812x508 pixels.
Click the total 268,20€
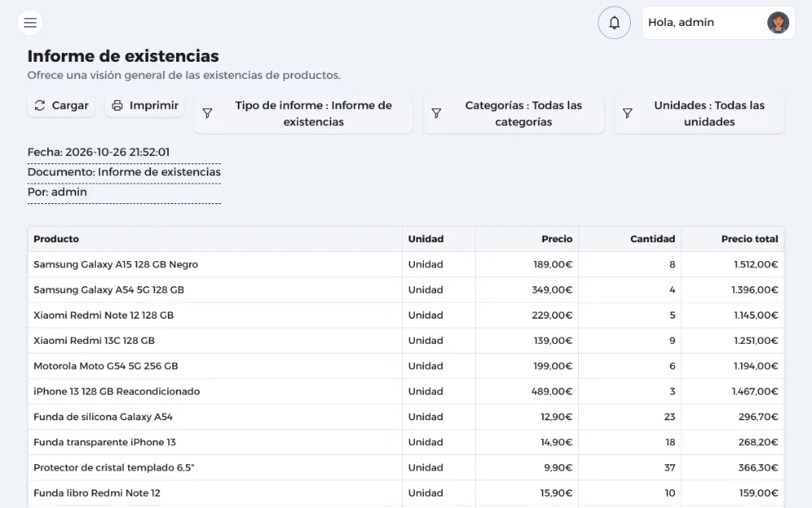coord(758,442)
